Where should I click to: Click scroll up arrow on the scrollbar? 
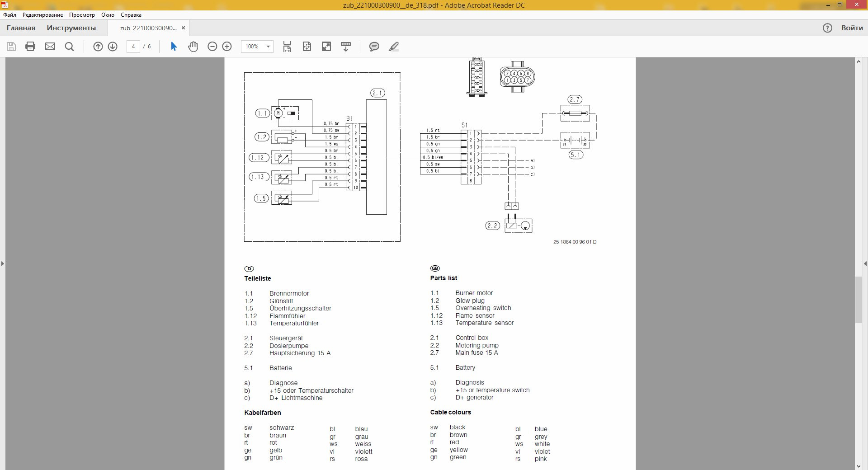(x=859, y=61)
